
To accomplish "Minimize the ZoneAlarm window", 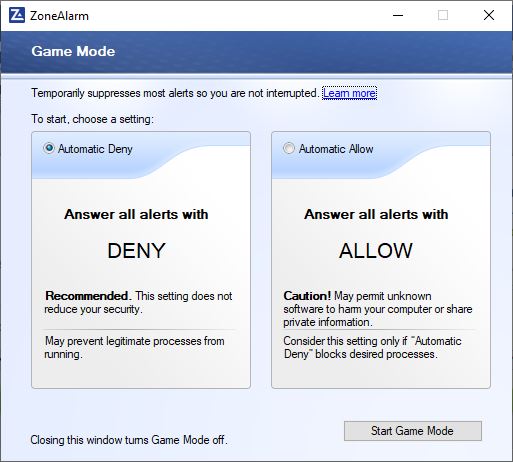I will [398, 15].
